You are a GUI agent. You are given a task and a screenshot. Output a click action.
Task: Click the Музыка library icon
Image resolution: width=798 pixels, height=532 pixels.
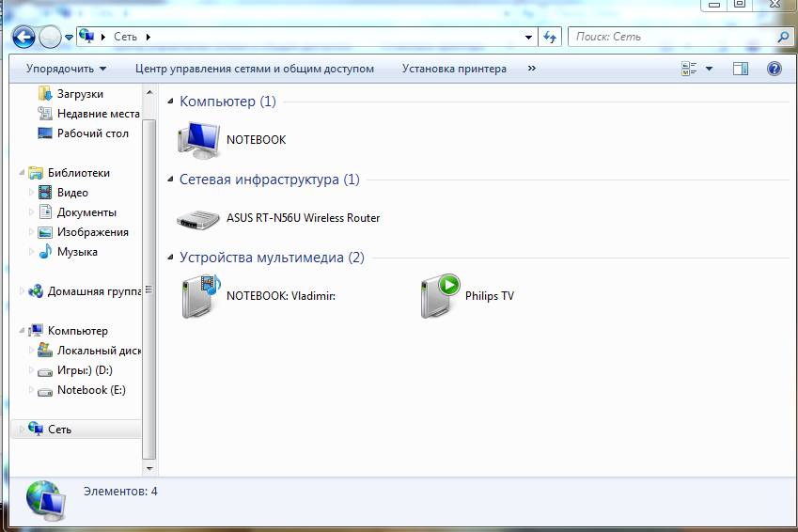[x=45, y=252]
